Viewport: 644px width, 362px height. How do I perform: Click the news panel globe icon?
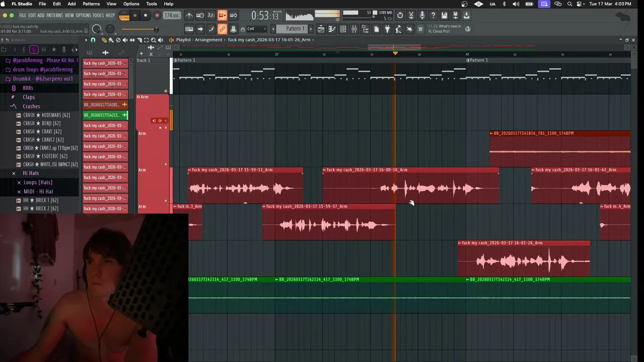(x=468, y=29)
